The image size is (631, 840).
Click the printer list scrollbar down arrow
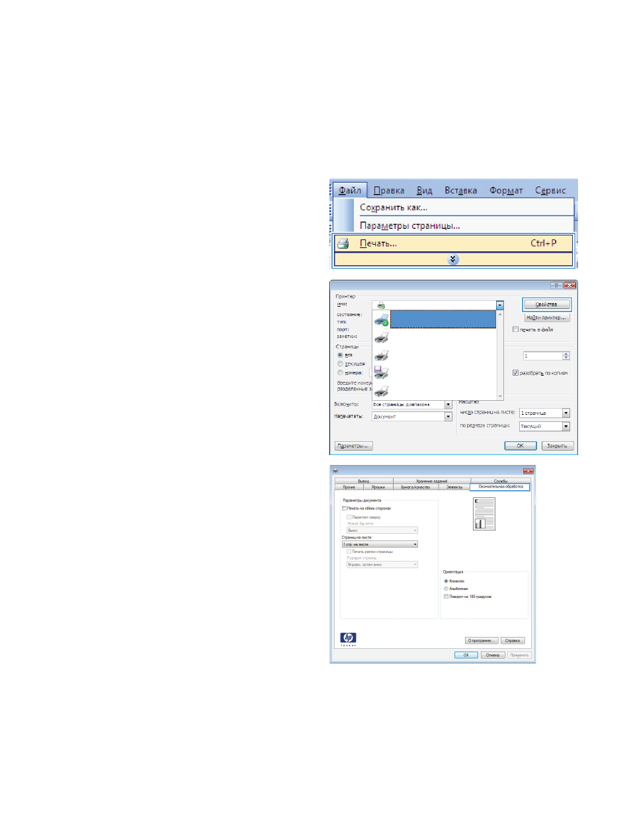(x=499, y=396)
